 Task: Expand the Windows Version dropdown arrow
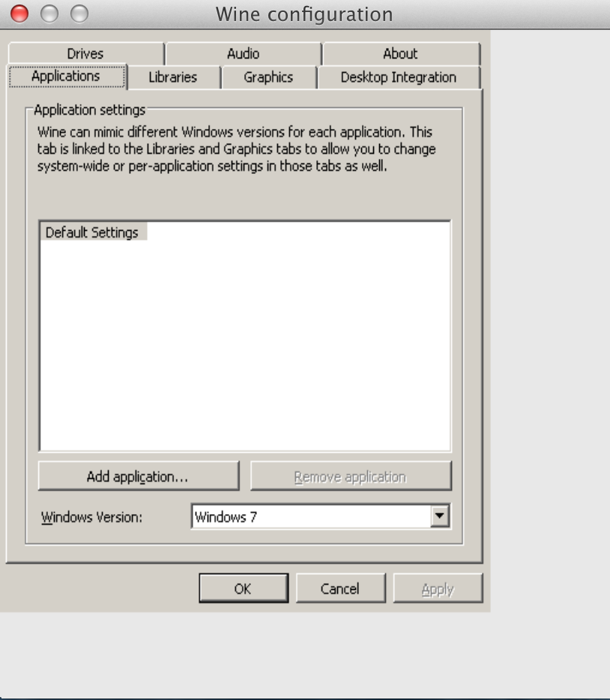coord(441,516)
